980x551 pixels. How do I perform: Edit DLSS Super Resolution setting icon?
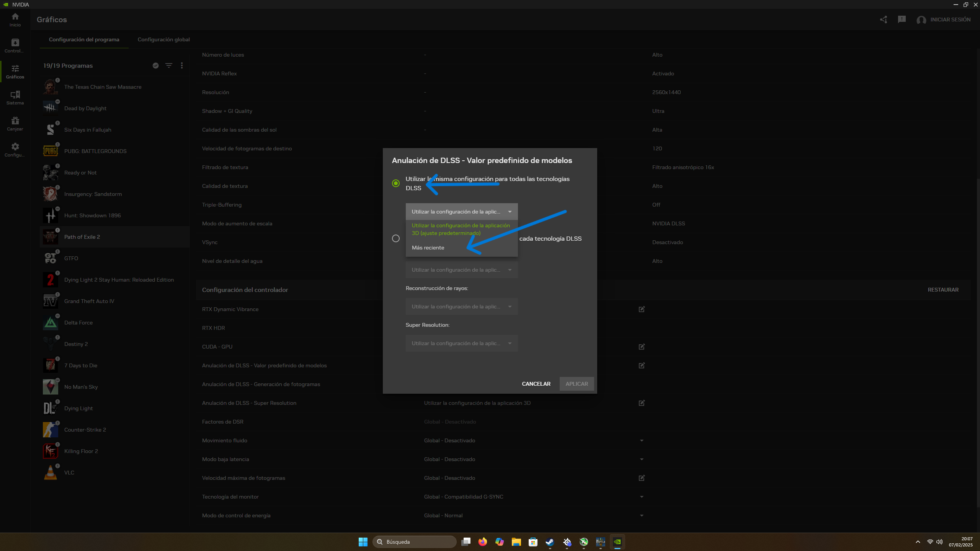pyautogui.click(x=642, y=403)
